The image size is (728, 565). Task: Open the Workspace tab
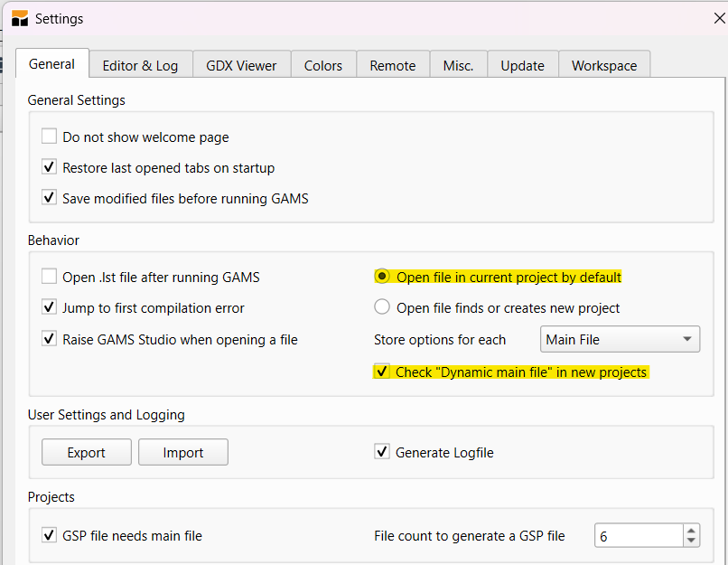click(x=603, y=65)
